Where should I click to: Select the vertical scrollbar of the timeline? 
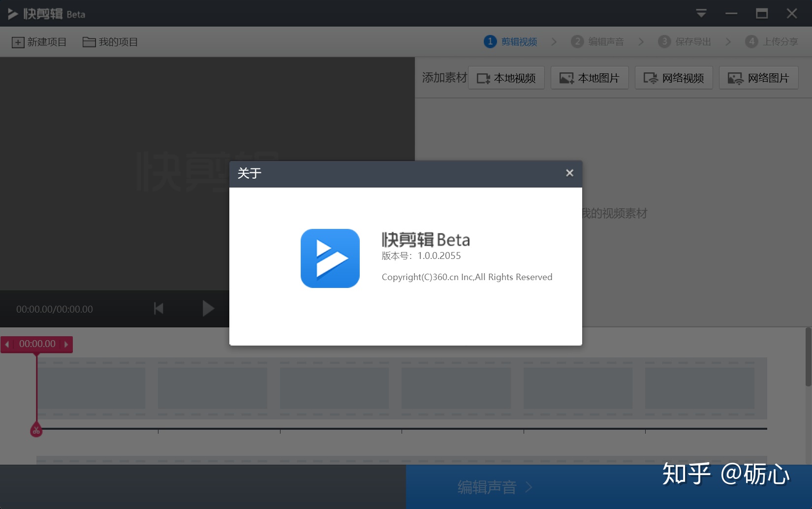pos(808,357)
